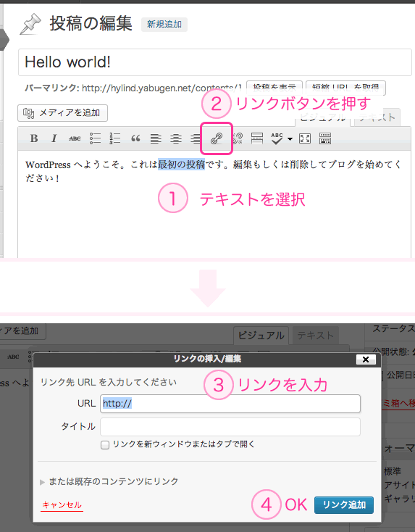Click the キャンセル link
Image resolution: width=415 pixels, height=532 pixels.
point(62,505)
